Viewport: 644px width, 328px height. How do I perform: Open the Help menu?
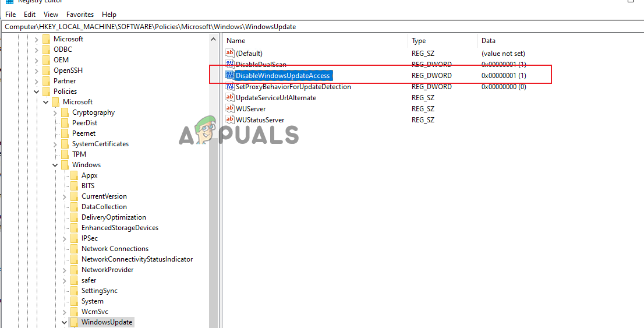point(109,15)
